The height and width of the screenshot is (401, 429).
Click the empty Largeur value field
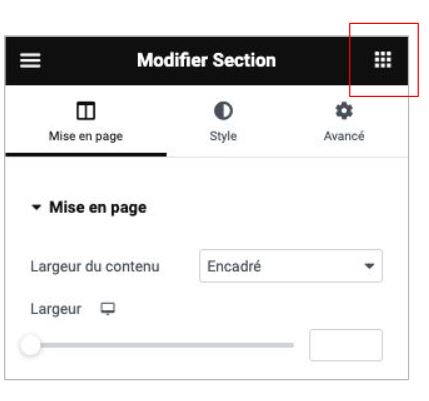coord(346,345)
